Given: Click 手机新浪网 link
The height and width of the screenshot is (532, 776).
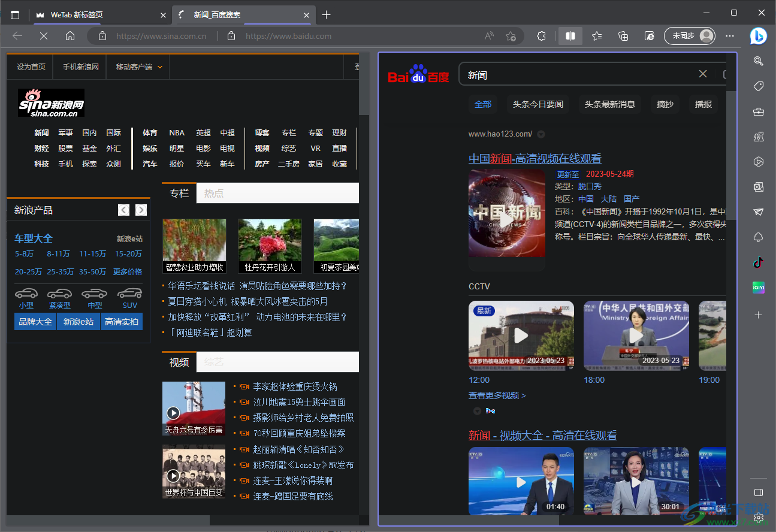Looking at the screenshot, I should coord(81,67).
